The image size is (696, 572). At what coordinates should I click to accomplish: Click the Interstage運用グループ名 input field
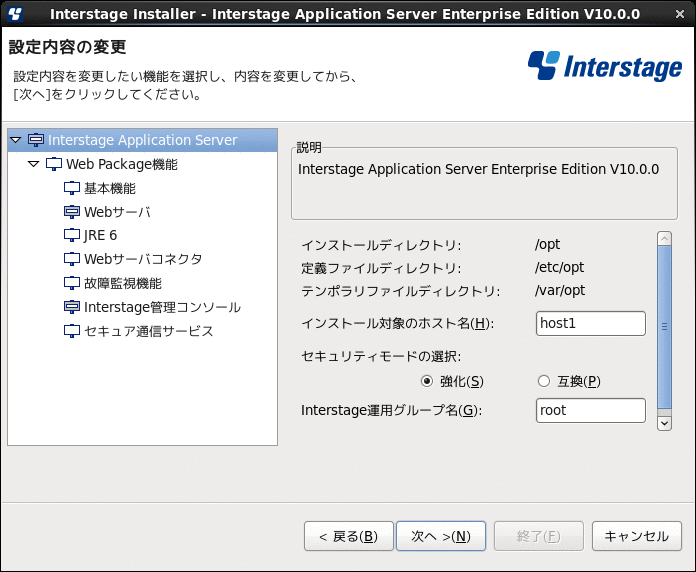pyautogui.click(x=590, y=410)
